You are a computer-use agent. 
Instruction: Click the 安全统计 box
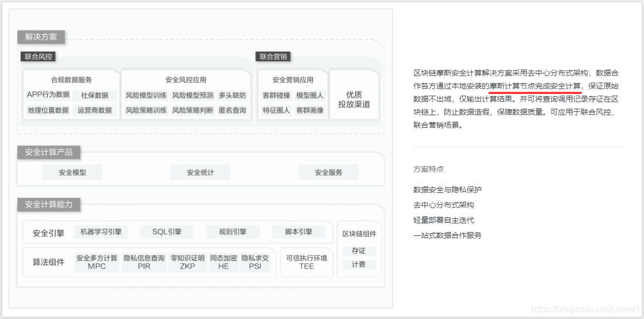click(x=200, y=173)
